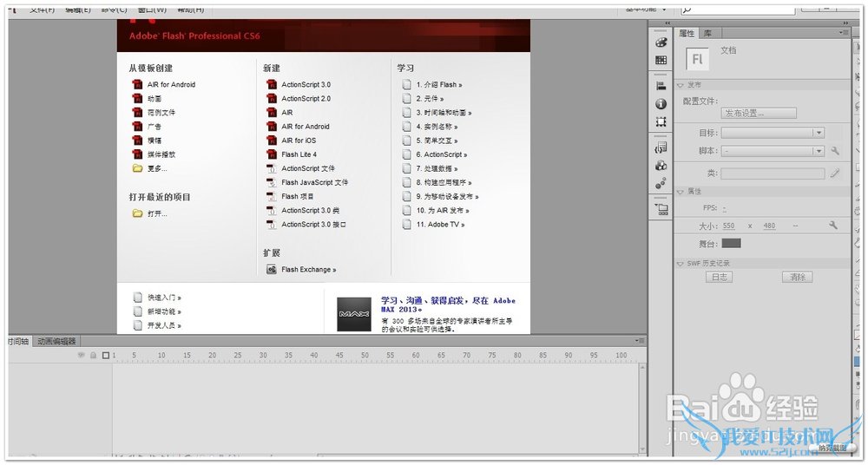Open the Transform panel icon
This screenshot has height=465, width=868.
[x=661, y=121]
